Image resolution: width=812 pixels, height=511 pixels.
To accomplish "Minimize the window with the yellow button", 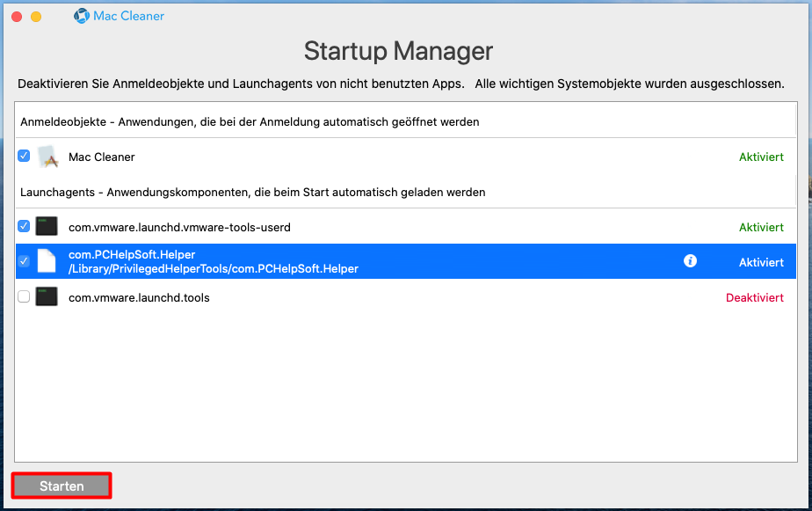I will pos(36,17).
